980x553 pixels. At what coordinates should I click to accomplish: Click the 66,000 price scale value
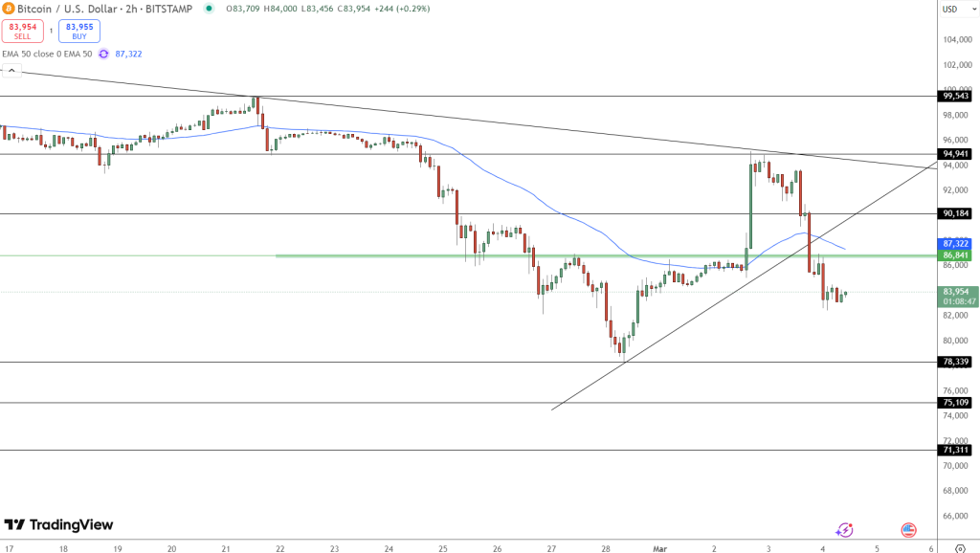click(x=957, y=516)
